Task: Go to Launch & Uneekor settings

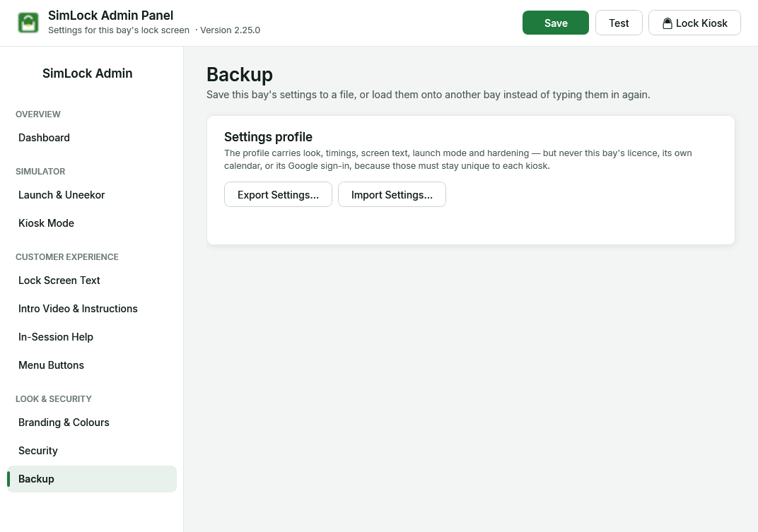Action: (x=92, y=195)
